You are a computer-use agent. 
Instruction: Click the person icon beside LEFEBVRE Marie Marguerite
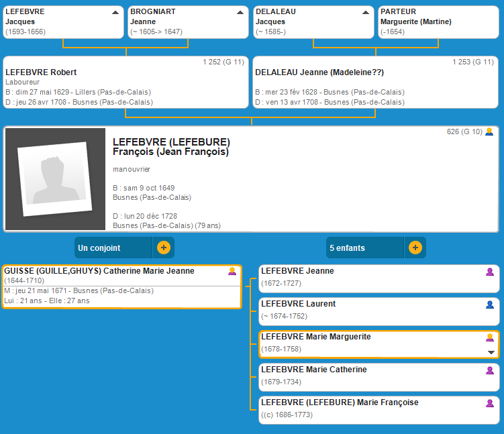tap(490, 337)
